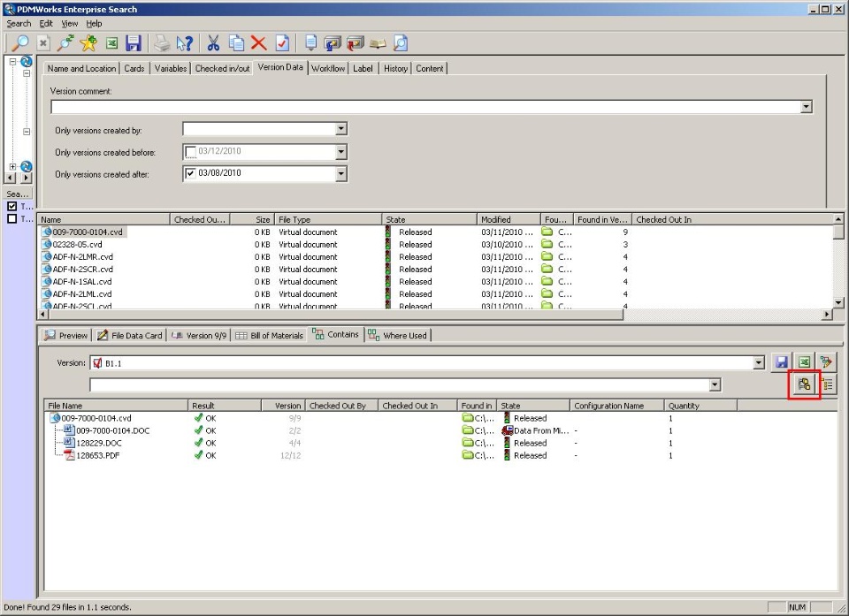849x616 pixels.
Task: Click the page preview magnifier toolbar icon
Action: 401,42
